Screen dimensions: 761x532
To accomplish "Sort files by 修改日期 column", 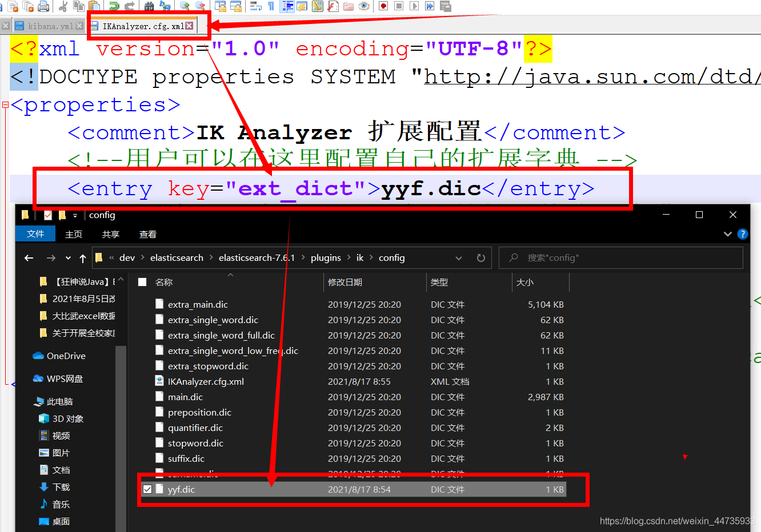I will (345, 282).
